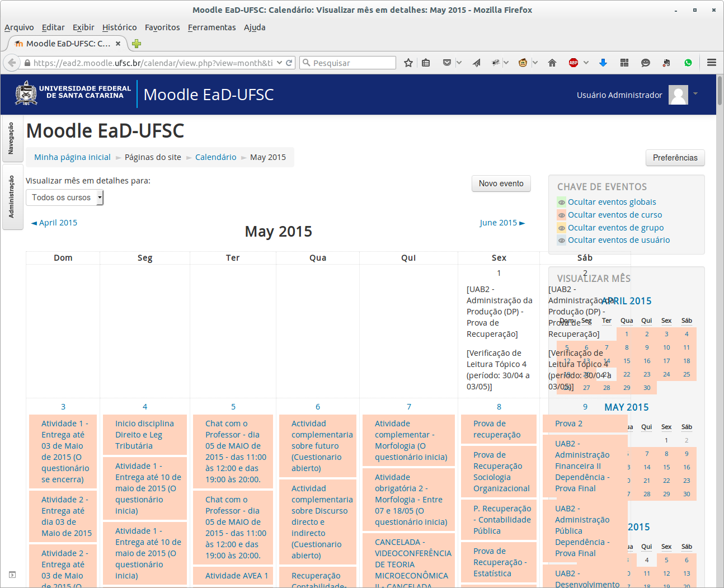The width and height of the screenshot is (724, 588).
Task: Click the Adblock Plus ABP icon
Action: 573,63
